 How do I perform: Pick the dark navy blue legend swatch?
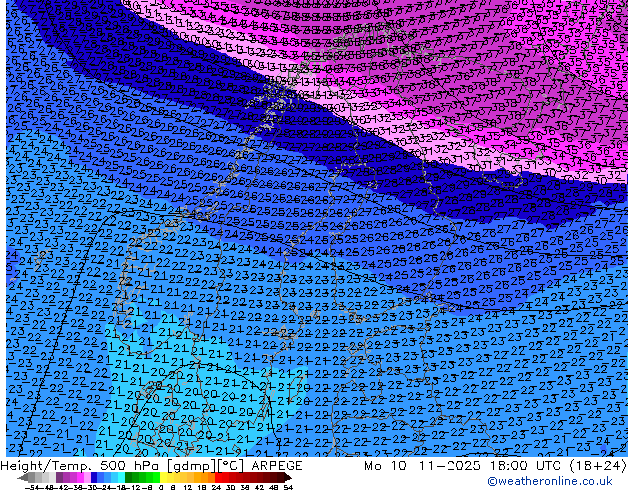pos(94,477)
